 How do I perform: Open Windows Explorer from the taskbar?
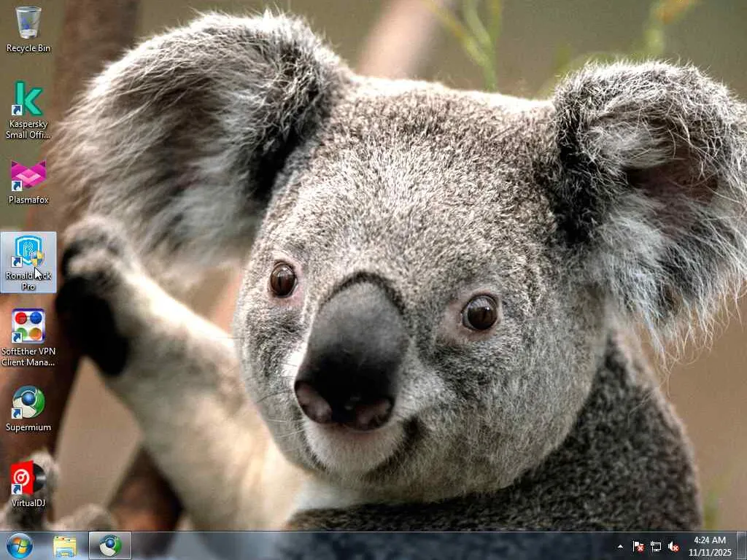(65, 546)
